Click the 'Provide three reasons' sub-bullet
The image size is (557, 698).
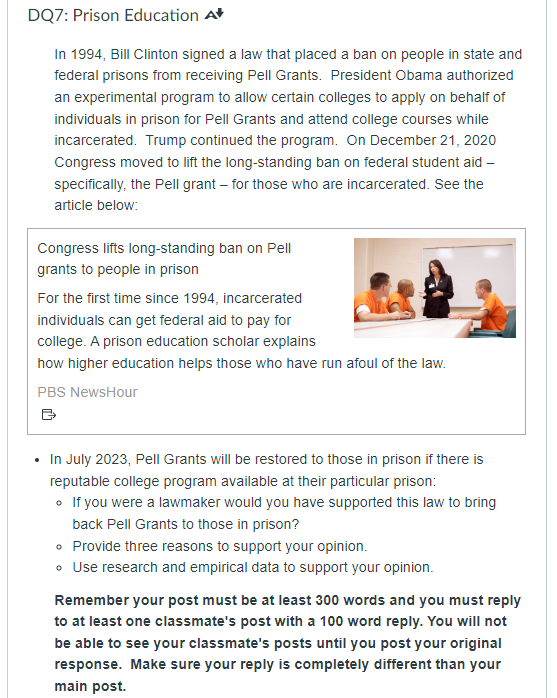click(x=220, y=546)
